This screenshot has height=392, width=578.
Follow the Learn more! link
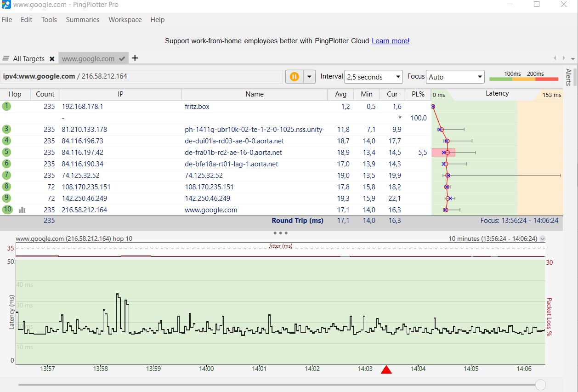(390, 40)
